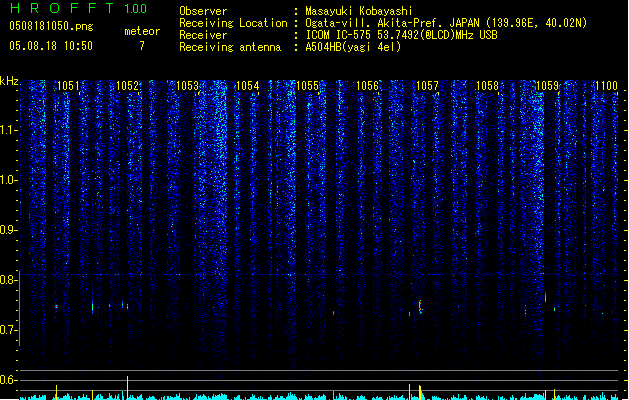Click the bright meteor echo near 1057
The width and height of the screenshot is (629, 400).
[420, 307]
